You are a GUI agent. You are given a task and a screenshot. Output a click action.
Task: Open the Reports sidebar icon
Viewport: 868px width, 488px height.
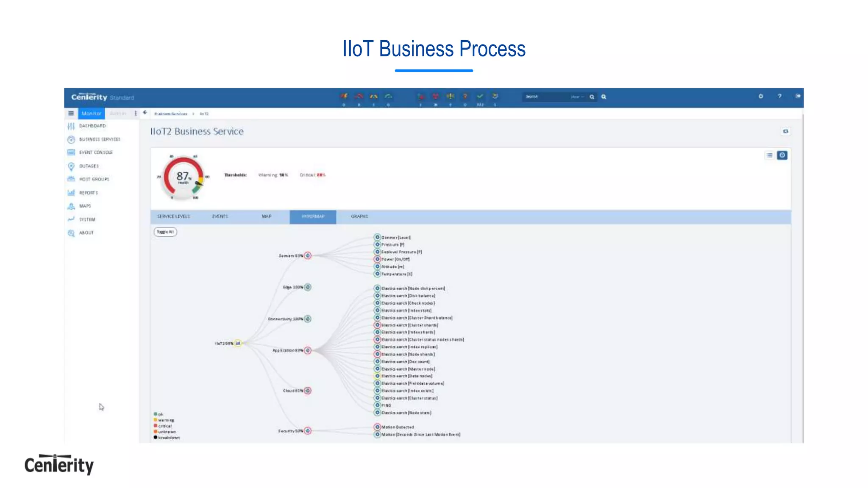coord(71,193)
